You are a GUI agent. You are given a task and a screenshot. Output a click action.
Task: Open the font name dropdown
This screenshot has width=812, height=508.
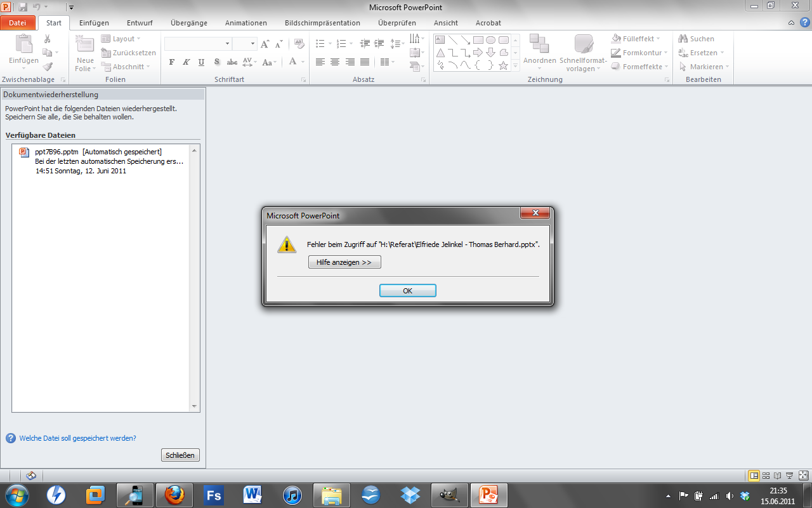point(228,44)
